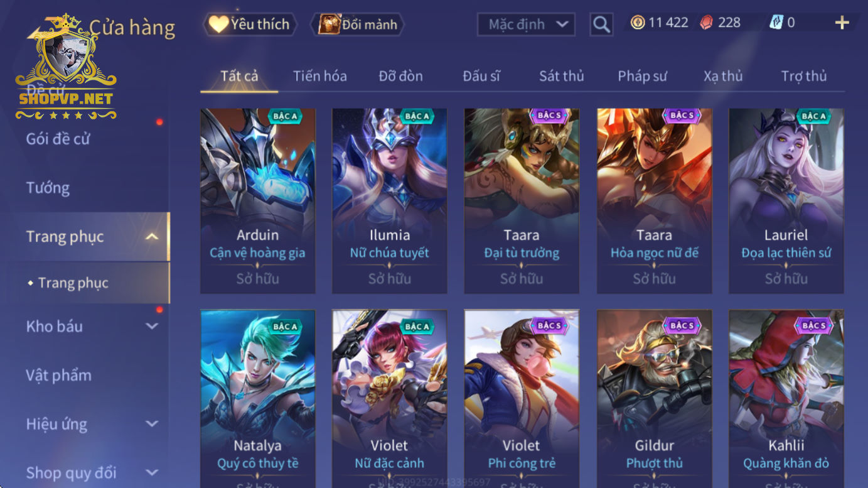Switch to the Sát thủ tab
This screenshot has width=868, height=488.
point(561,76)
